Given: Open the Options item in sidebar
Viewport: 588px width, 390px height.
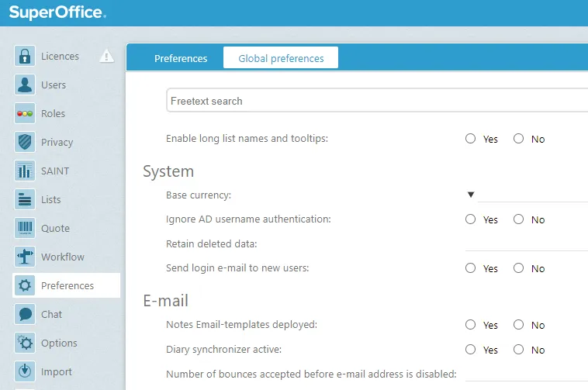Looking at the screenshot, I should coord(59,343).
